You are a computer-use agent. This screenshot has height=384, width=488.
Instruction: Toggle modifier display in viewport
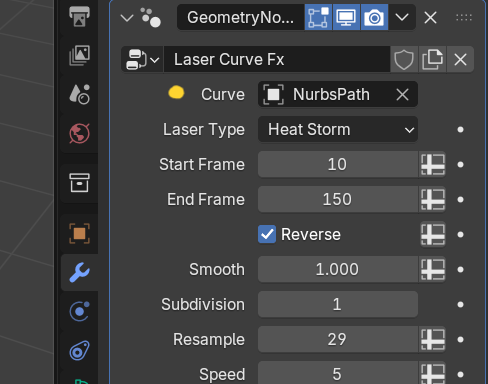(346, 17)
